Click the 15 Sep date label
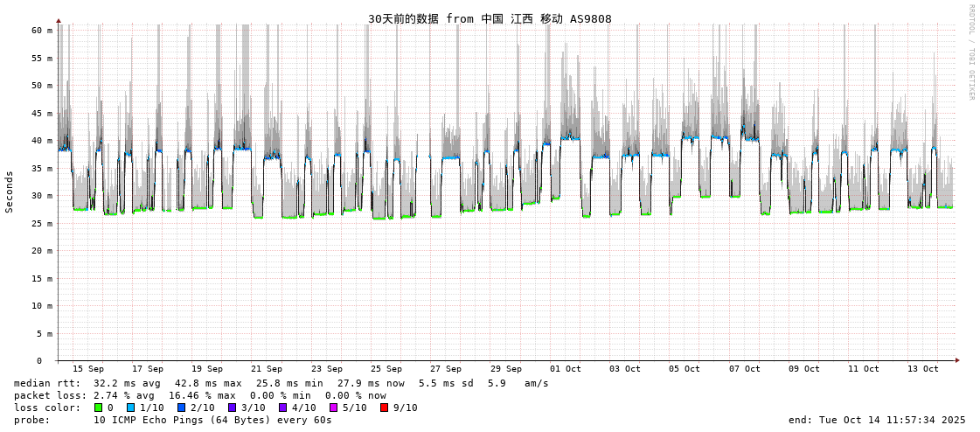 87,369
